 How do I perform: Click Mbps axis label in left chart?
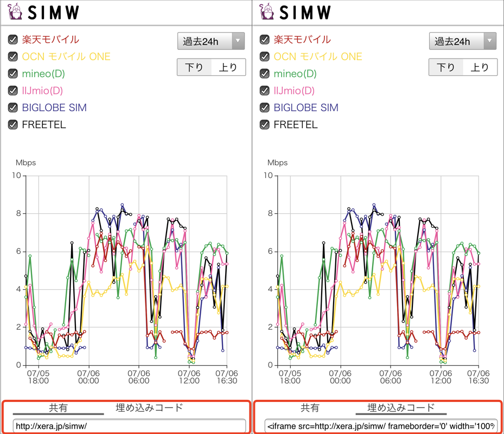25,163
